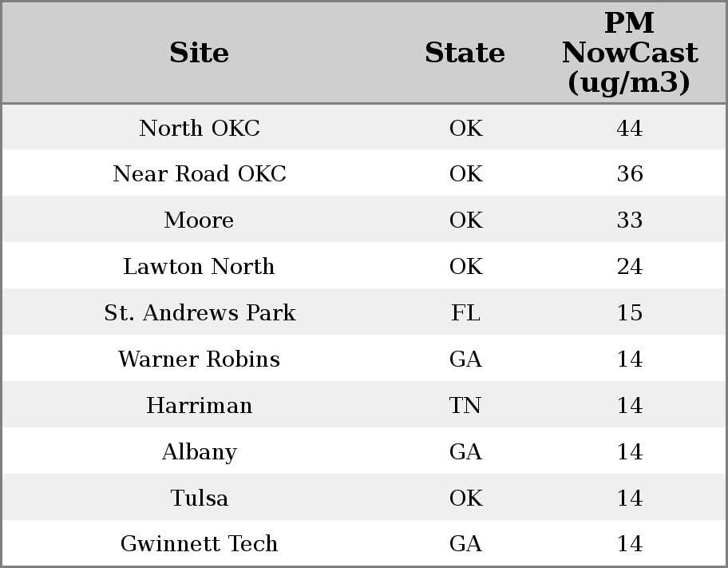The image size is (728, 568).
Task: Click the PM NowCast column header
Action: pos(629,53)
